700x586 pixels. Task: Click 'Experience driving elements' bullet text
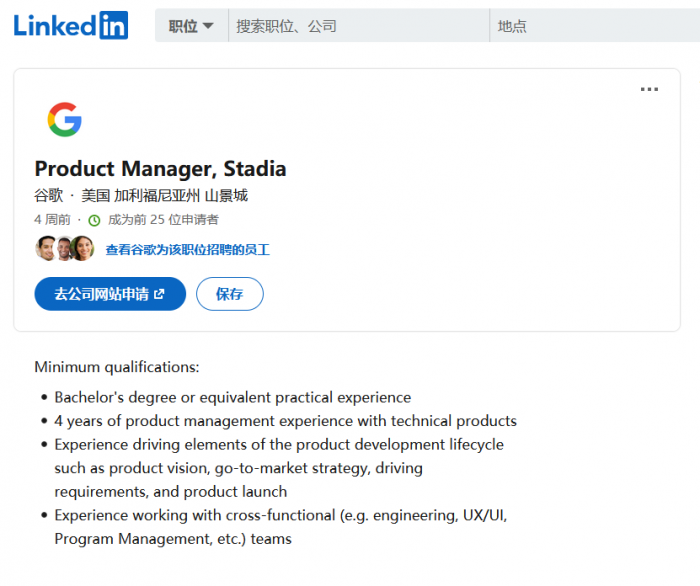tap(279, 468)
